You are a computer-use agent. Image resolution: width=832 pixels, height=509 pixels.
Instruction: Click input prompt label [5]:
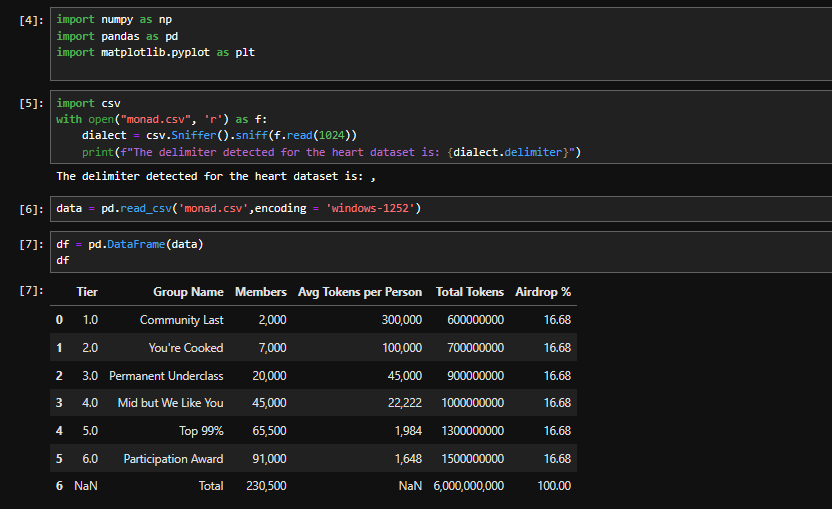coord(31,103)
